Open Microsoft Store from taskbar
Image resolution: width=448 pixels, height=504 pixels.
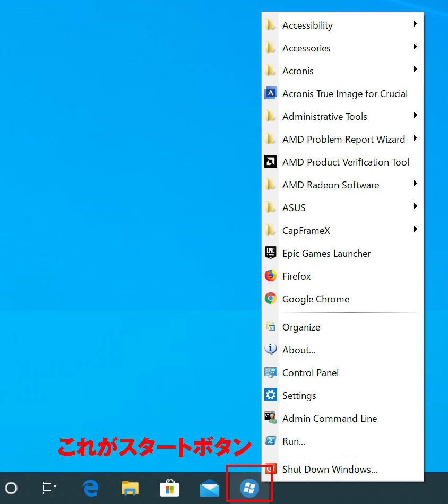click(x=169, y=488)
